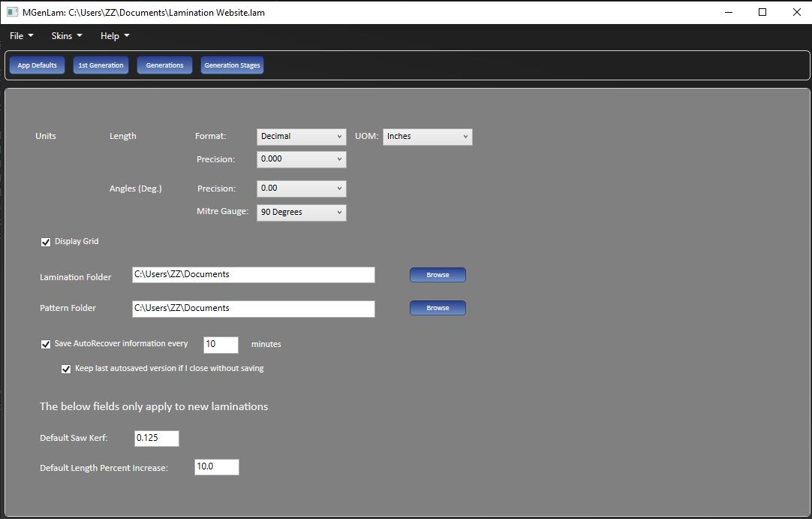
Task: Expand the Length Format dropdown
Action: coord(301,137)
